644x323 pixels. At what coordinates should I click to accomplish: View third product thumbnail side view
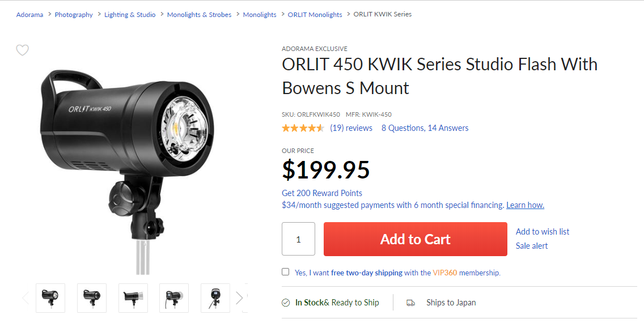[133, 298]
